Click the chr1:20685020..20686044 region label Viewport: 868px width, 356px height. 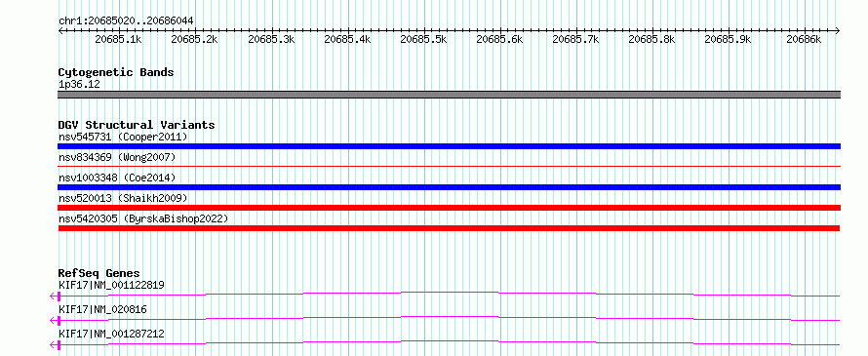pos(126,20)
